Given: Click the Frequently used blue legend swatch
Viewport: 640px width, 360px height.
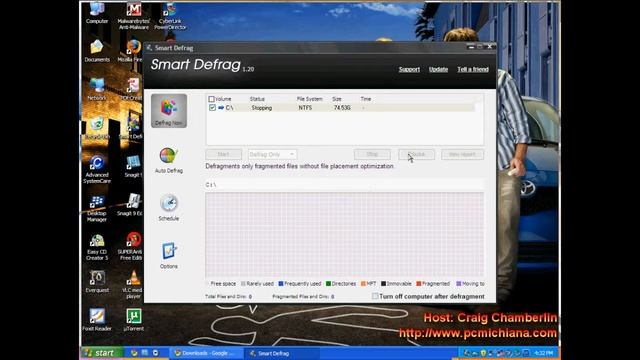Looking at the screenshot, I should coord(281,284).
